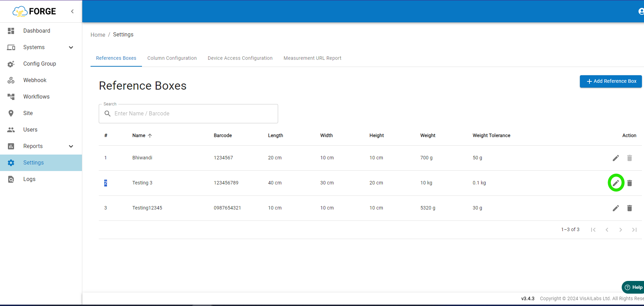This screenshot has width=644, height=306.
Task: Click the Add Reference Box button
Action: tap(611, 81)
